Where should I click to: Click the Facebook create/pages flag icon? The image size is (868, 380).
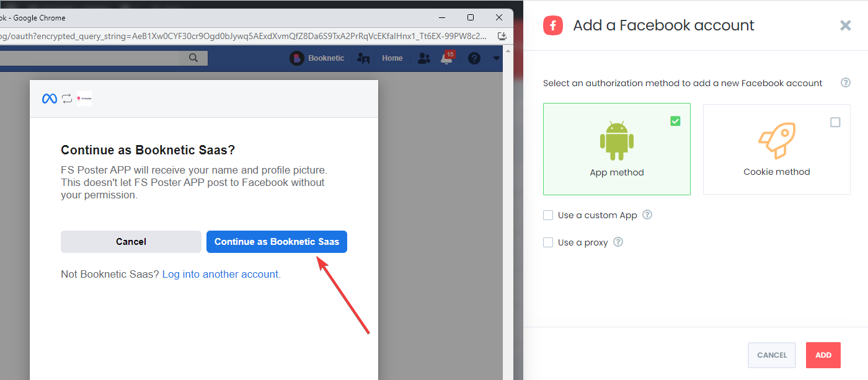364,58
